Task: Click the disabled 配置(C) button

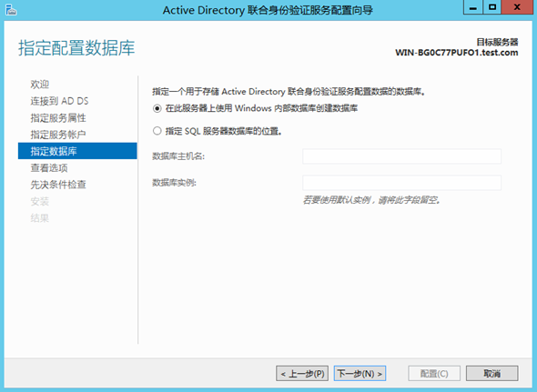Action: pyautogui.click(x=434, y=373)
